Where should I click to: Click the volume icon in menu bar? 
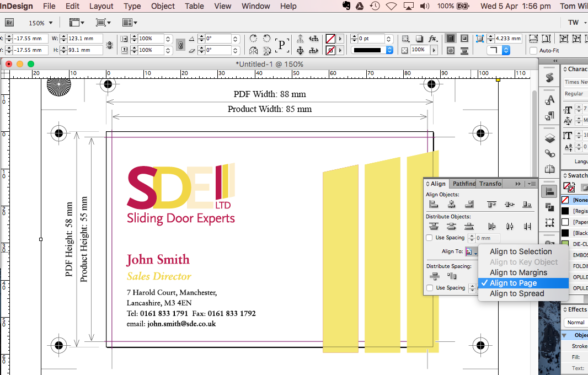click(x=425, y=6)
